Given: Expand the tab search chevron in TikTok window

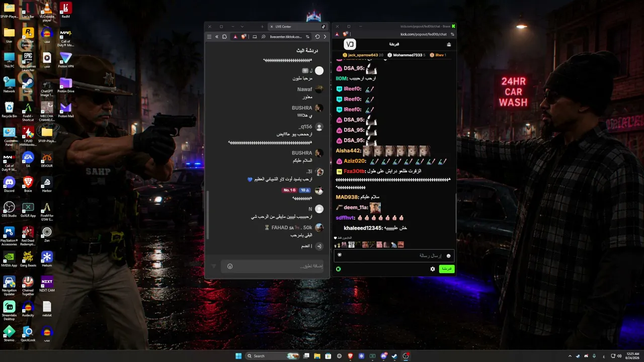Looking at the screenshot, I should click(242, 27).
